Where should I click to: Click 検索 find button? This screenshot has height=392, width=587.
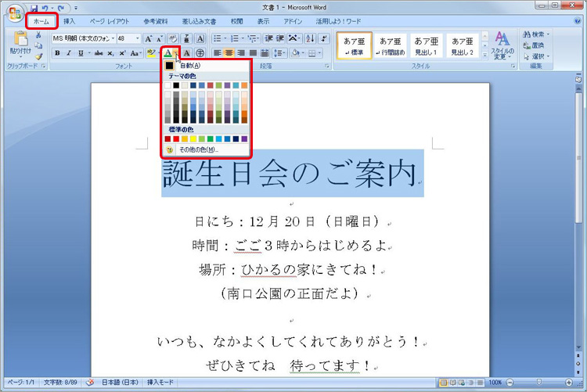(536, 34)
